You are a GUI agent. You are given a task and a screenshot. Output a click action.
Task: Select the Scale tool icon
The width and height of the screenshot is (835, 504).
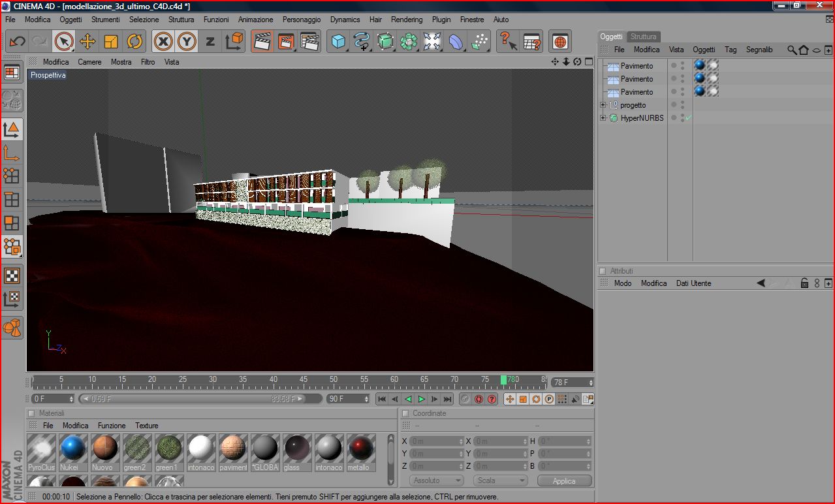[x=111, y=42]
